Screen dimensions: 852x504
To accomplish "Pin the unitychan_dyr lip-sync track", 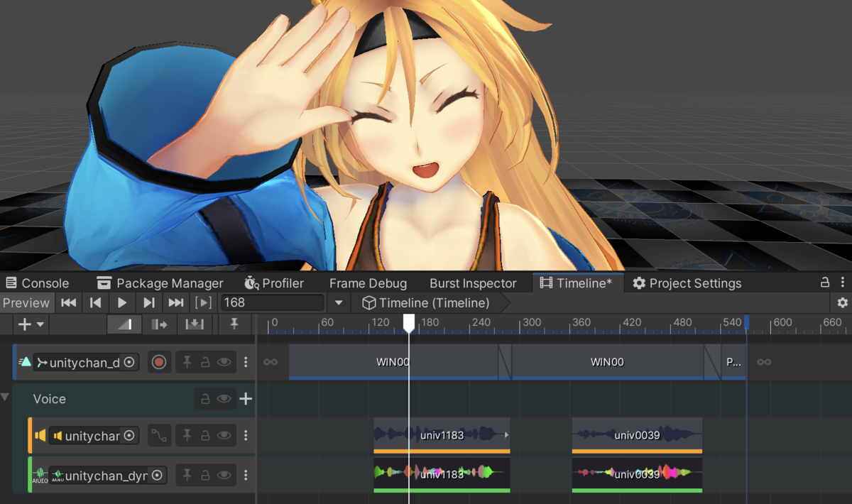I will [187, 475].
